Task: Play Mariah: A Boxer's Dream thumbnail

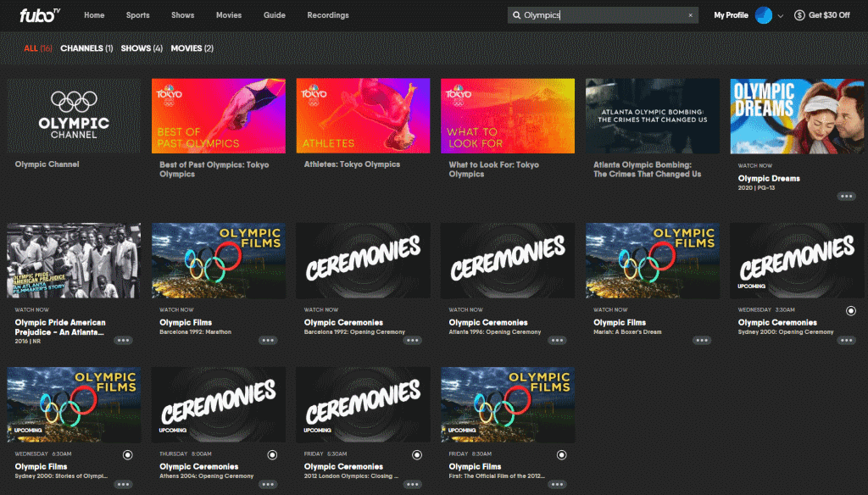Action: point(653,261)
